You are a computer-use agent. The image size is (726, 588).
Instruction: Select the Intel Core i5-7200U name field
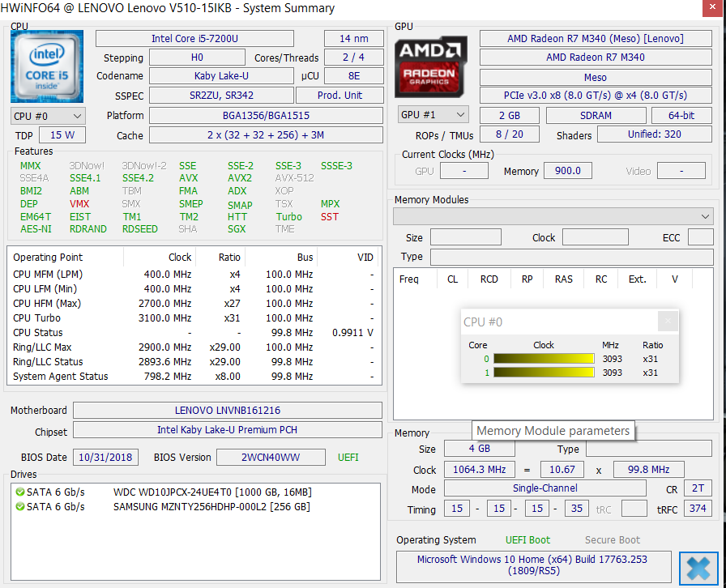pos(194,38)
